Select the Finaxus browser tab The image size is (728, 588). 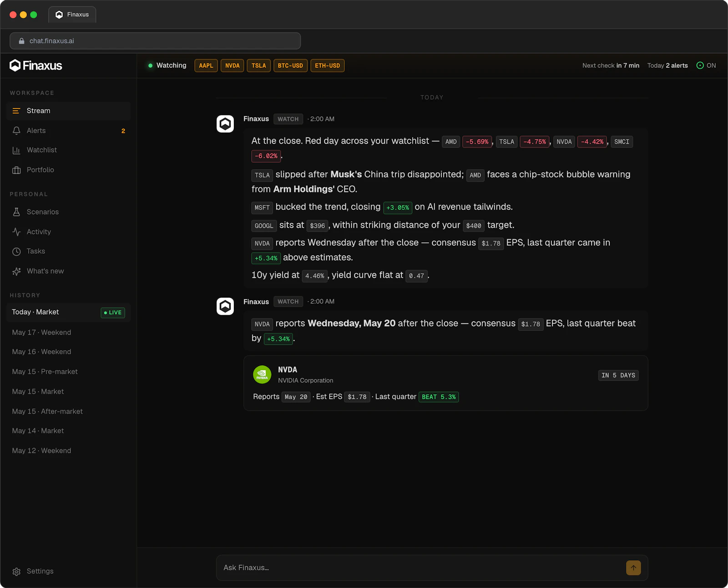click(x=72, y=15)
